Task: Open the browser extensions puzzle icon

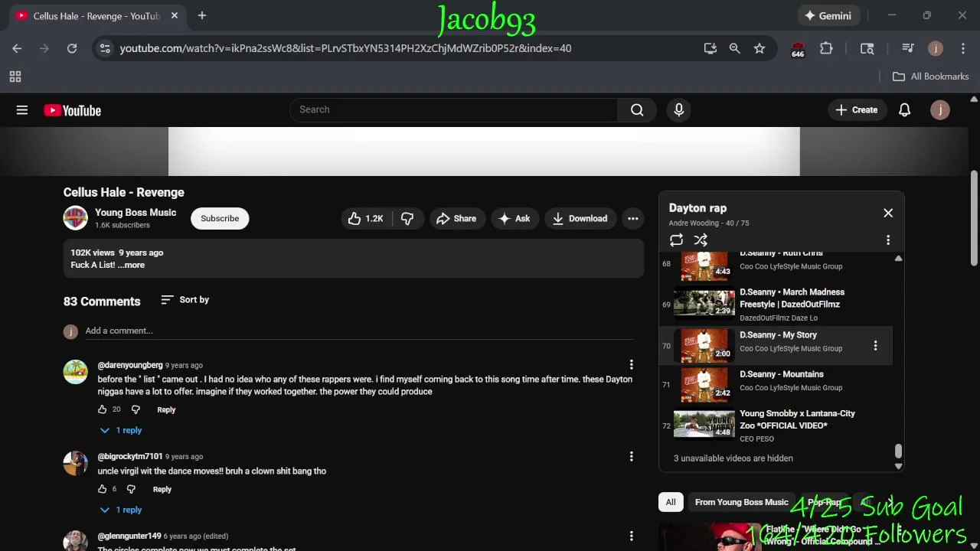Action: [826, 48]
